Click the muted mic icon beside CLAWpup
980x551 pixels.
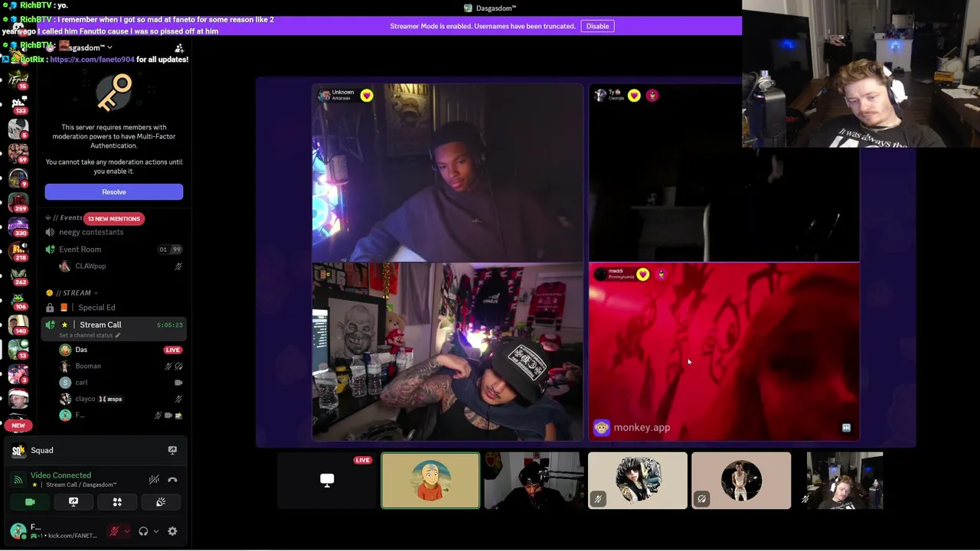pos(178,266)
